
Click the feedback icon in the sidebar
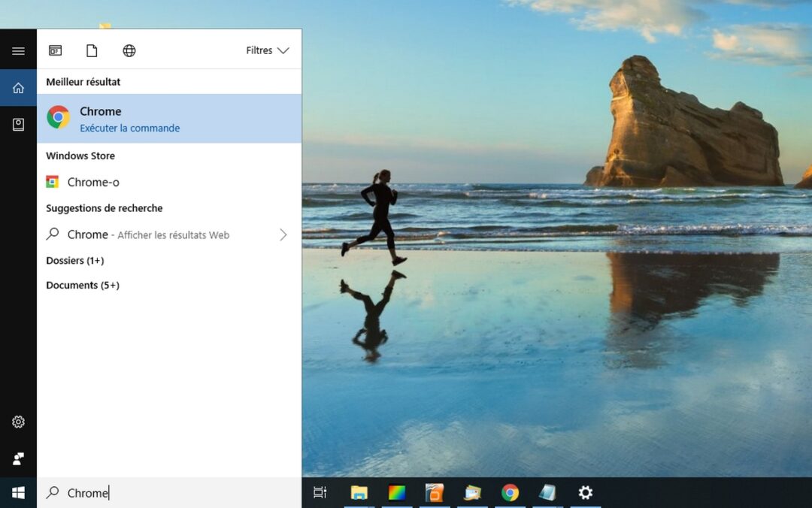[18, 458]
